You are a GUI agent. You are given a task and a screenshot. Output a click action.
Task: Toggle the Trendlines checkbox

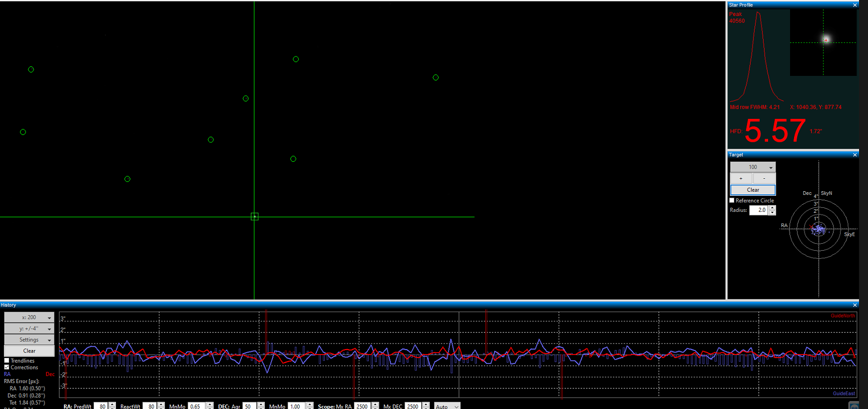[7, 361]
